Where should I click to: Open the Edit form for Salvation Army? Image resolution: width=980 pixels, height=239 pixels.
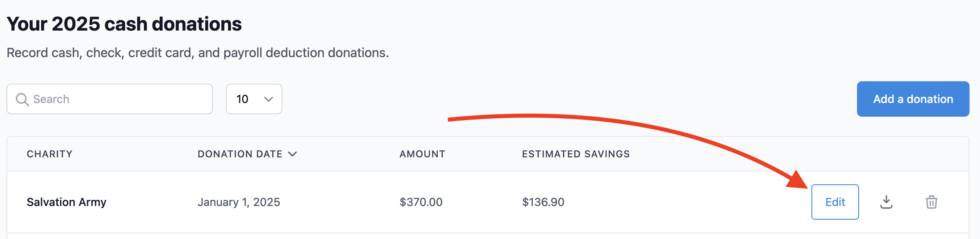coord(835,201)
